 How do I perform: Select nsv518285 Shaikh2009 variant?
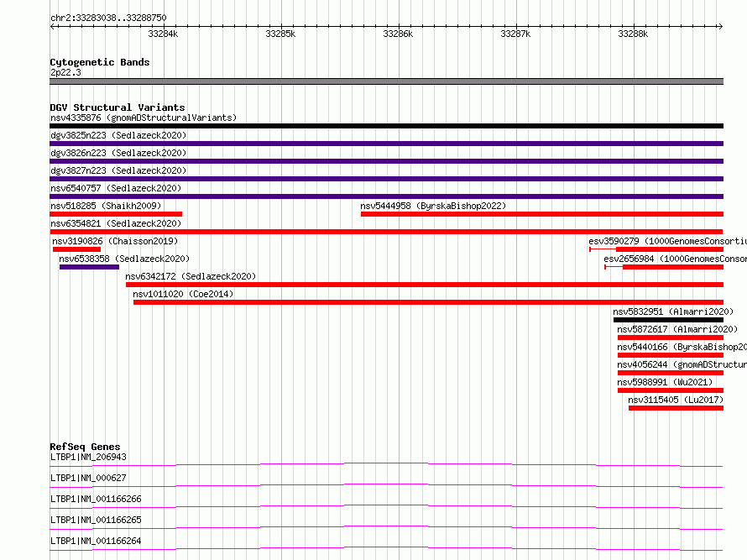106,206
